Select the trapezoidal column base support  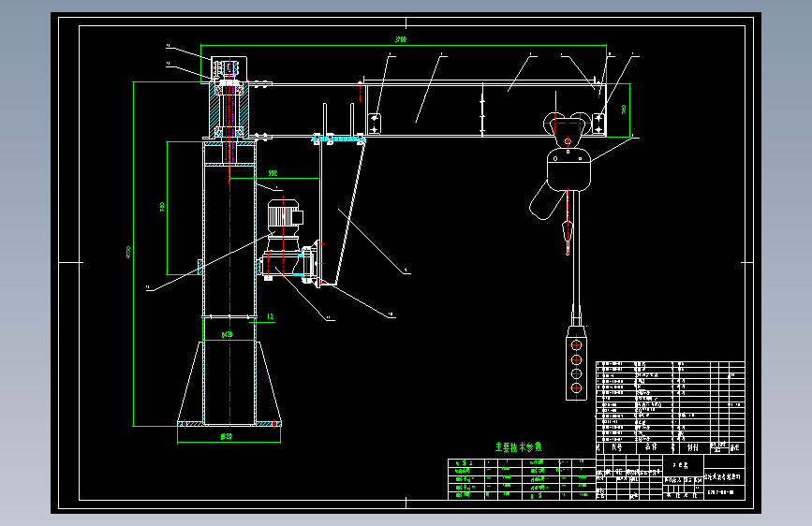[229, 384]
